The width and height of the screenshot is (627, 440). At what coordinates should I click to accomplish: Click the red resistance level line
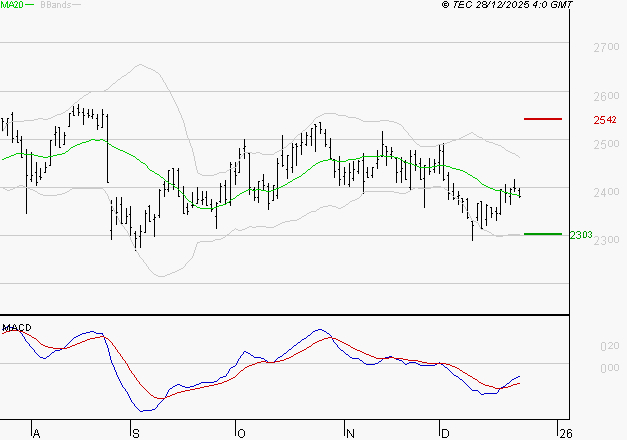pyautogui.click(x=543, y=119)
